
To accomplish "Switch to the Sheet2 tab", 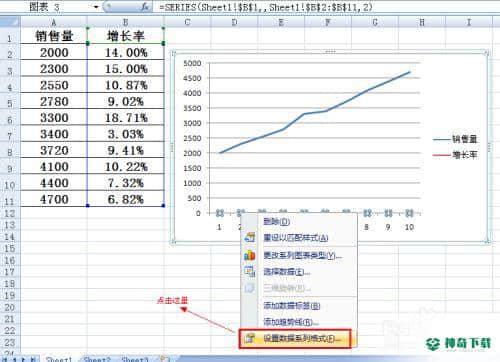I will click(x=97, y=359).
